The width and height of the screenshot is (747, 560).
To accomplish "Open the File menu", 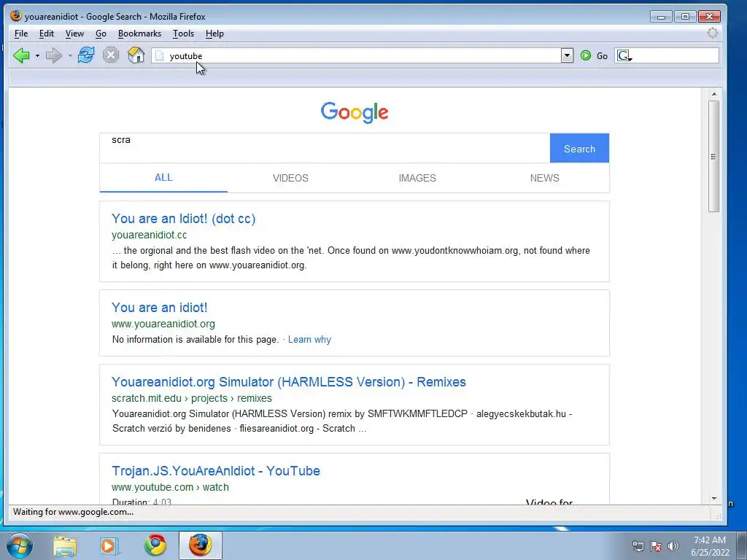I will pos(21,34).
